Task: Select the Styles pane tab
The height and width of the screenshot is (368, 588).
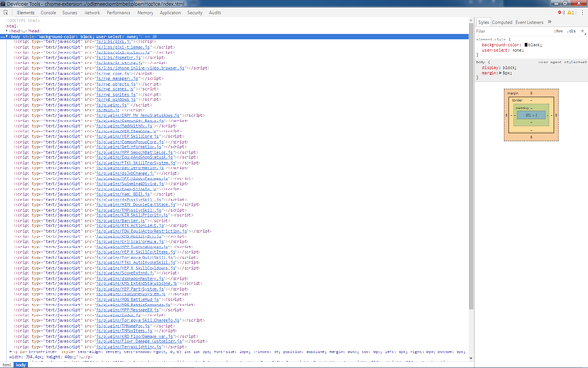Action: (x=483, y=22)
